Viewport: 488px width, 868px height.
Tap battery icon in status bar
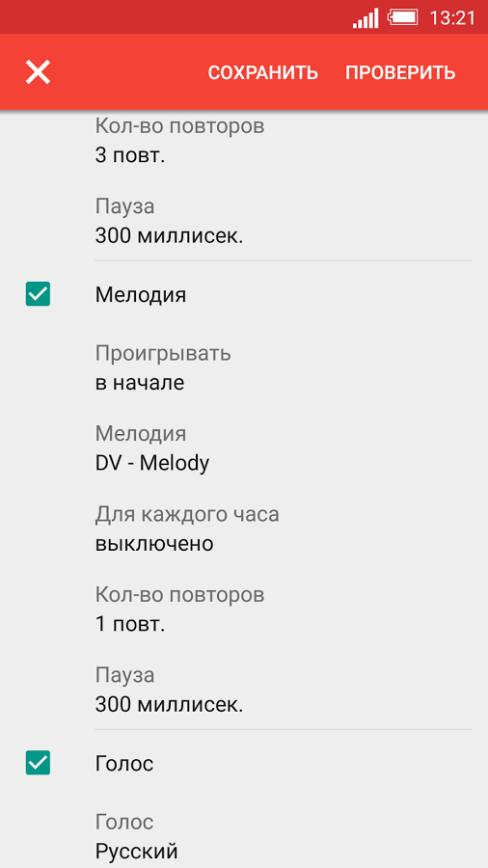(x=403, y=17)
